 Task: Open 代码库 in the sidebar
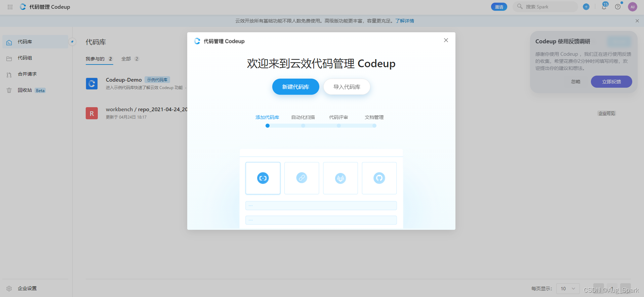click(x=35, y=42)
